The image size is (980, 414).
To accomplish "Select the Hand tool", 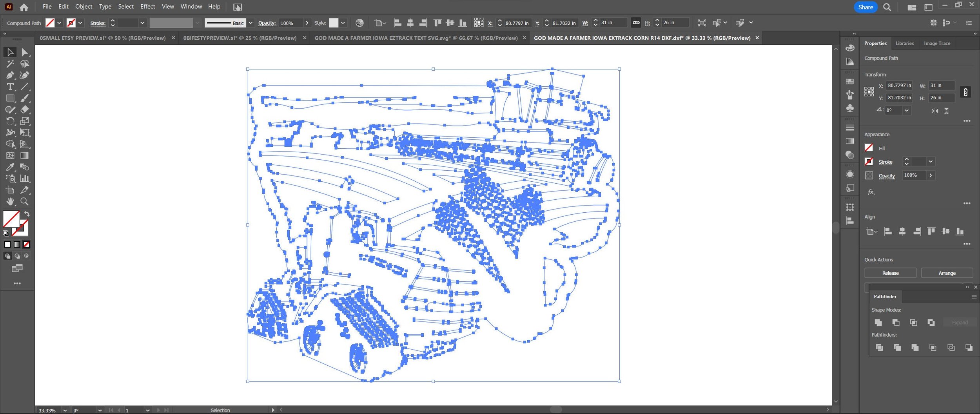I will [10, 201].
